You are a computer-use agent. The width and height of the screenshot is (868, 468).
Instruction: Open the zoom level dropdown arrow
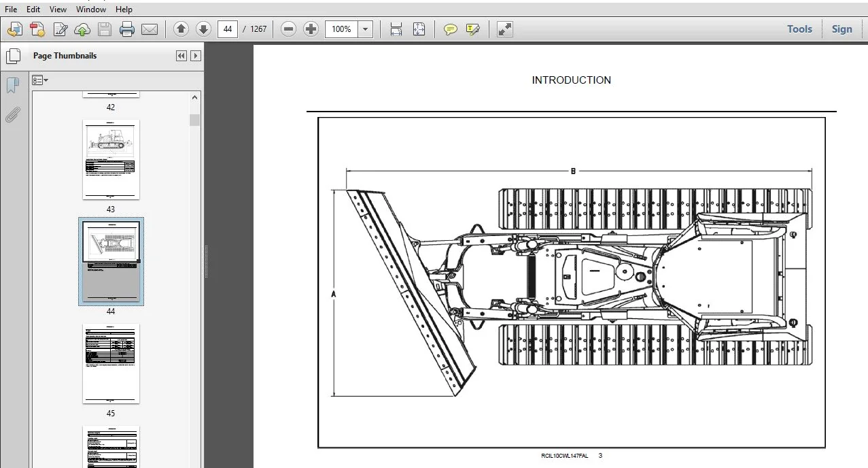click(x=366, y=29)
